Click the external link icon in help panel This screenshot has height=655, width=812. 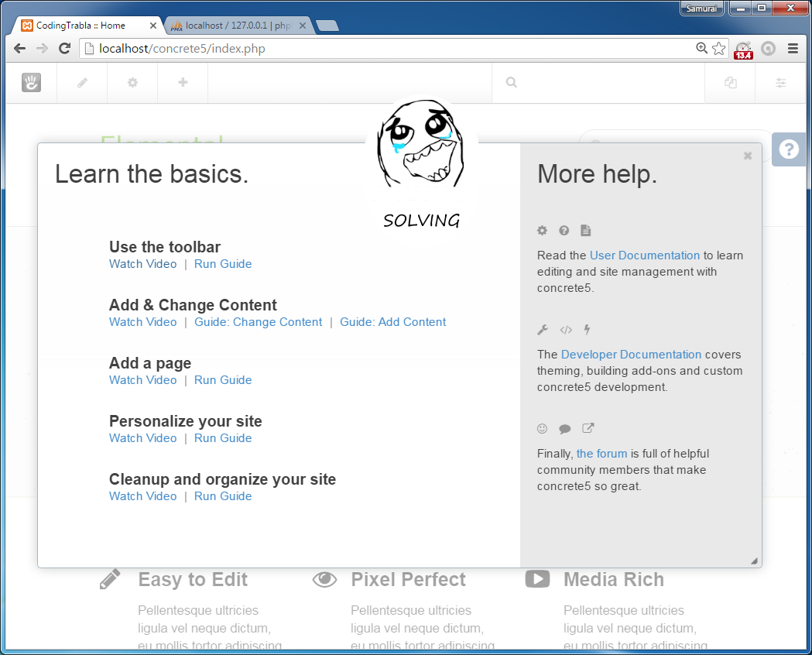(x=588, y=427)
